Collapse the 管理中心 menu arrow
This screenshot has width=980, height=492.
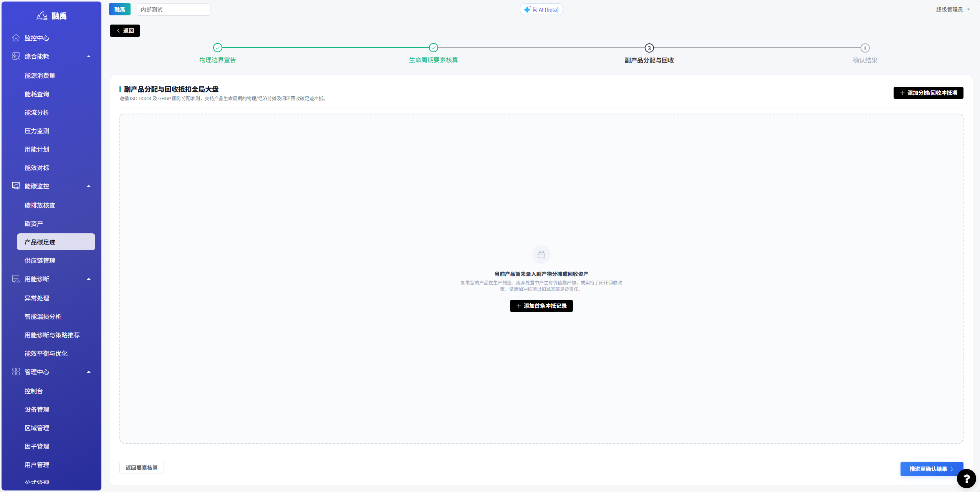pyautogui.click(x=89, y=372)
